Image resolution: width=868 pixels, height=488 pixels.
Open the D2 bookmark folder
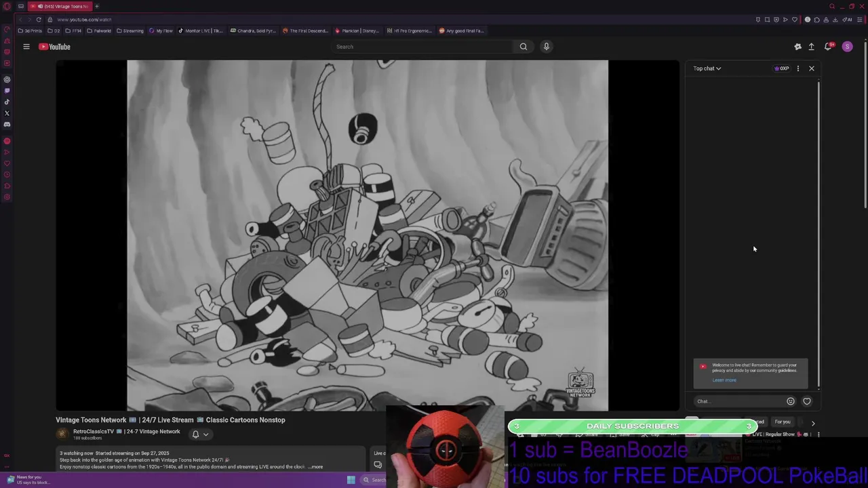tap(53, 30)
